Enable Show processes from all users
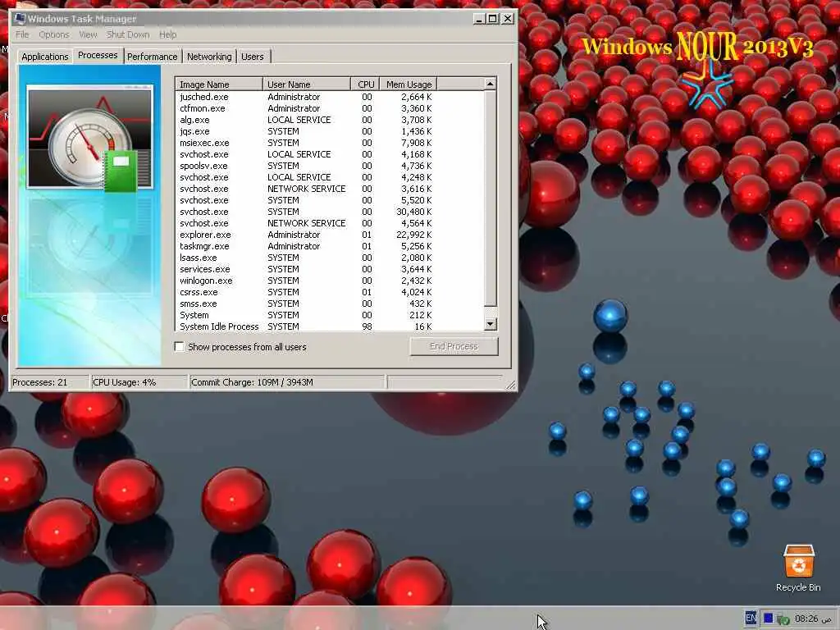Screen dimensions: 840x630 (180, 347)
